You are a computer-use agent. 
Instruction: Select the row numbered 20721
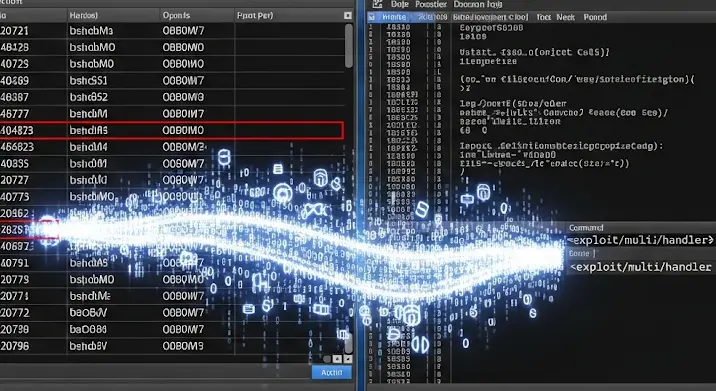tap(172, 31)
